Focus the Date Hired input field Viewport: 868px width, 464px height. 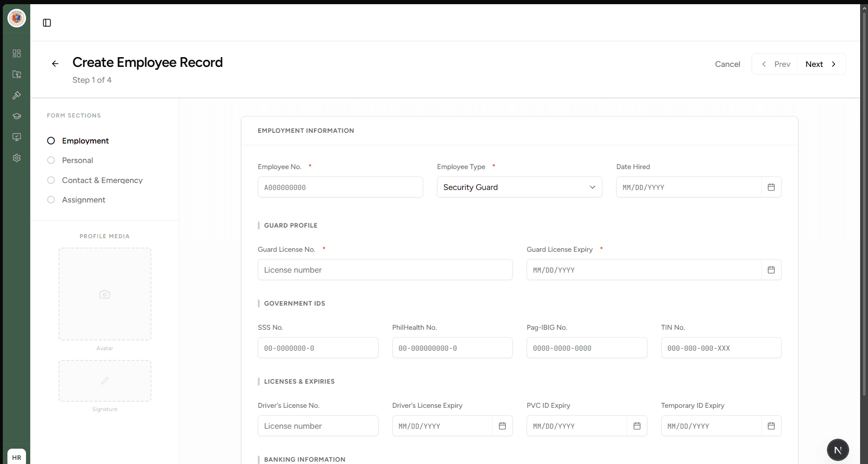pos(689,187)
